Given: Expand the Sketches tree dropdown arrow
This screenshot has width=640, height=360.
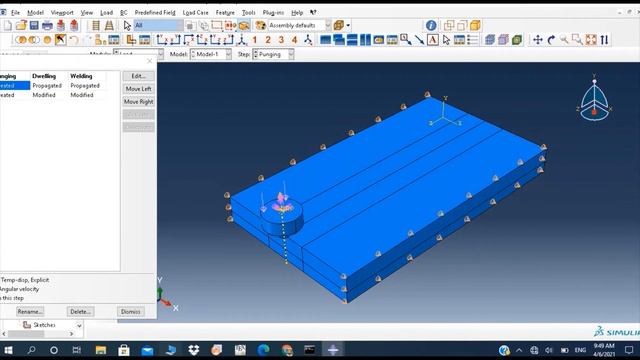Looking at the screenshot, I should pyautogui.click(x=79, y=325).
